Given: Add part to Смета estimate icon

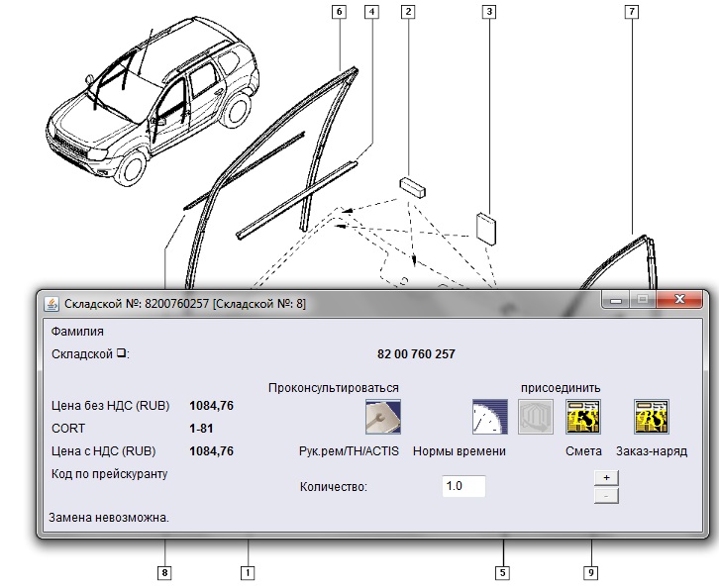Looking at the screenshot, I should click(x=583, y=418).
